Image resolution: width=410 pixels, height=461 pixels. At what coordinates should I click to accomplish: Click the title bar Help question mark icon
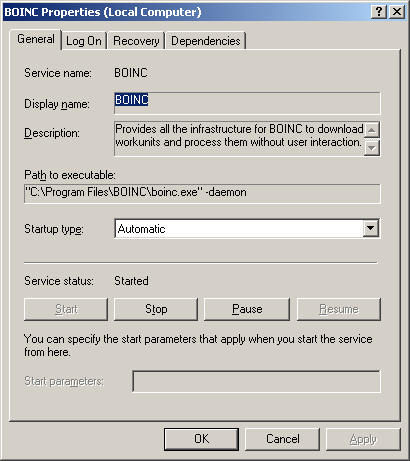pyautogui.click(x=379, y=12)
